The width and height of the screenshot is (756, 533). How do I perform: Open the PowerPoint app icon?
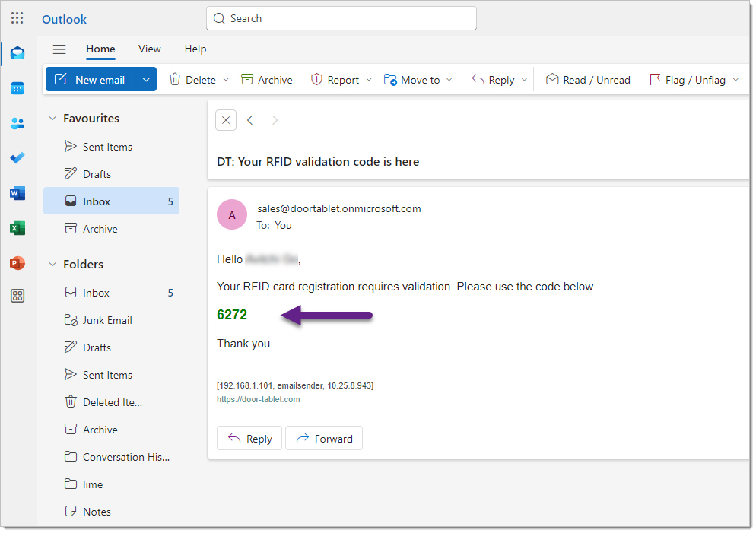click(17, 263)
